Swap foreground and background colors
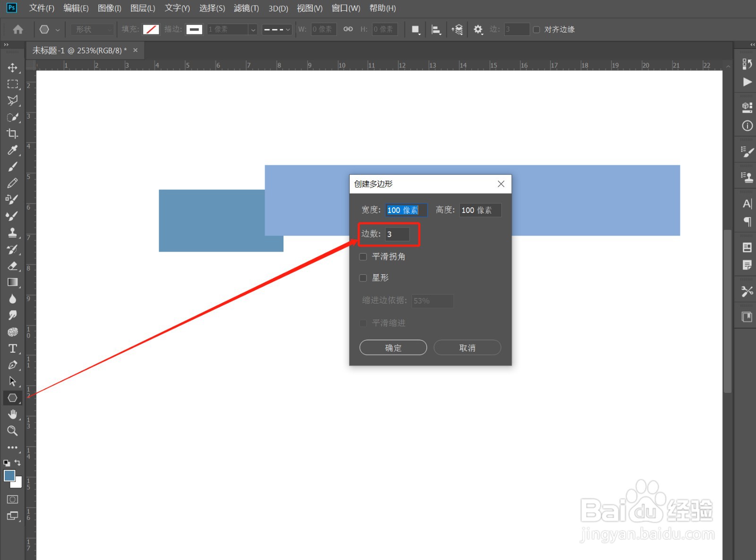756x560 pixels. pyautogui.click(x=17, y=463)
